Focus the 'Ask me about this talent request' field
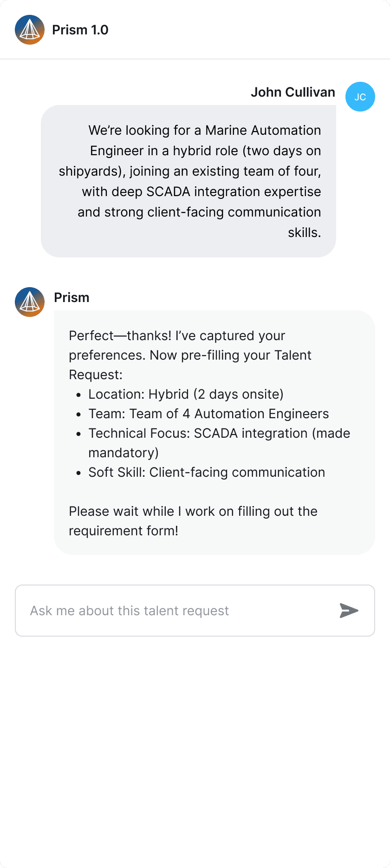 point(176,611)
